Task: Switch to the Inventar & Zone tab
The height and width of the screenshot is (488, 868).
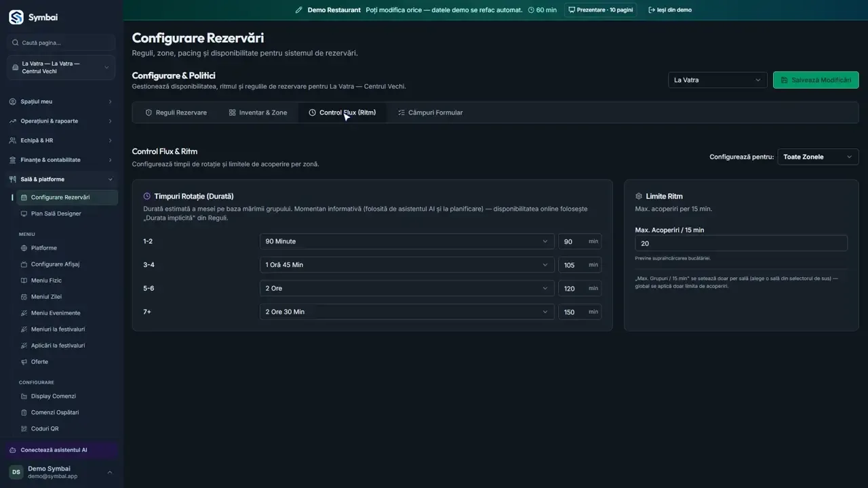Action: (x=258, y=113)
